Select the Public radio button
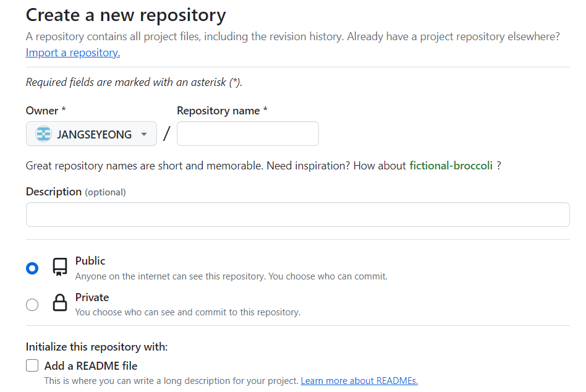This screenshot has height=392, width=586. tap(32, 268)
